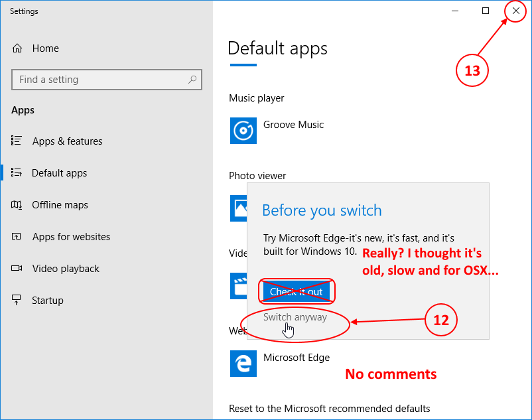The image size is (532, 420).
Task: Focus the 'Find a setting' search box
Action: pos(107,80)
